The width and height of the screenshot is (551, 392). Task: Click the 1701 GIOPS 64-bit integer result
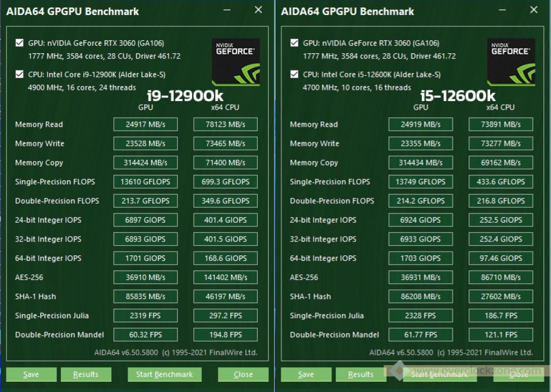click(x=145, y=258)
